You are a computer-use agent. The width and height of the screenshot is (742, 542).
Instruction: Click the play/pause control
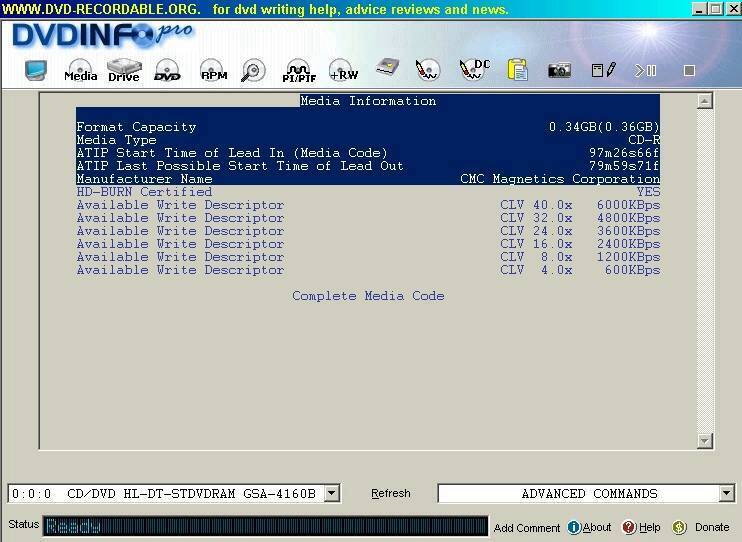[645, 71]
